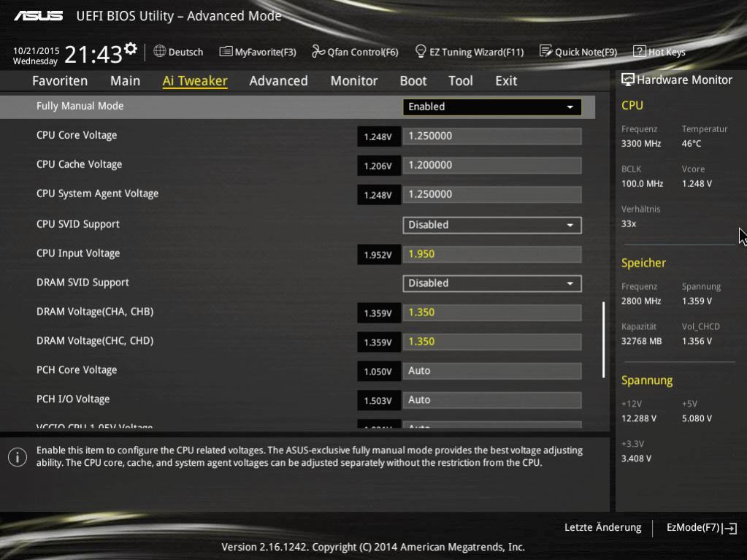Select the Ai Tweaker tab
747x560 pixels.
point(195,81)
